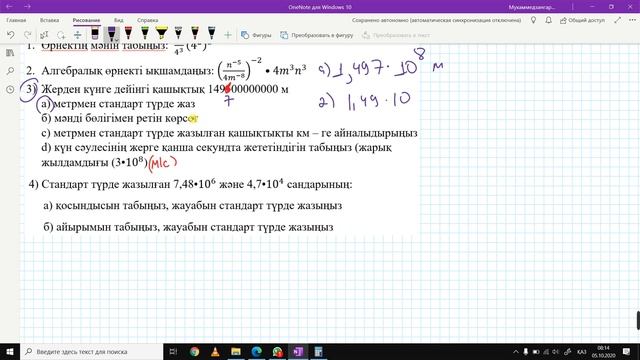This screenshot has width=640, height=360.
Task: Select the last pen with blue tip
Action: click(211, 33)
